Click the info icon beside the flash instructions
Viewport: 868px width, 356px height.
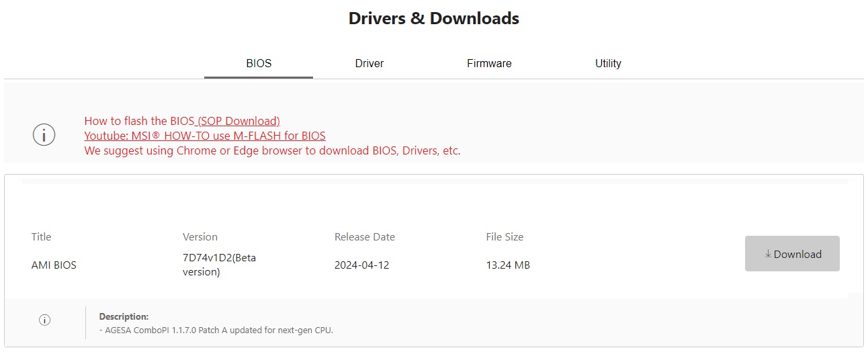[44, 135]
